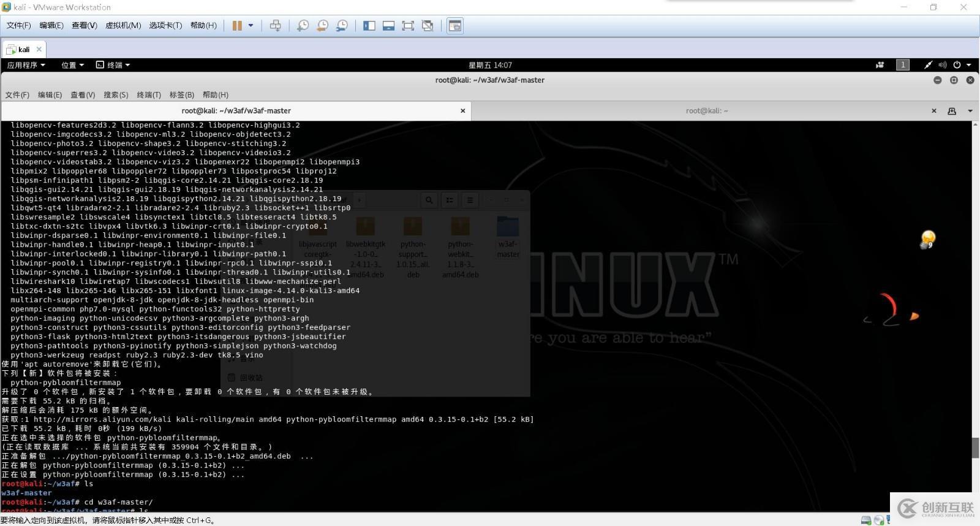
Task: Switch to Unity mode icon
Action: click(x=428, y=26)
